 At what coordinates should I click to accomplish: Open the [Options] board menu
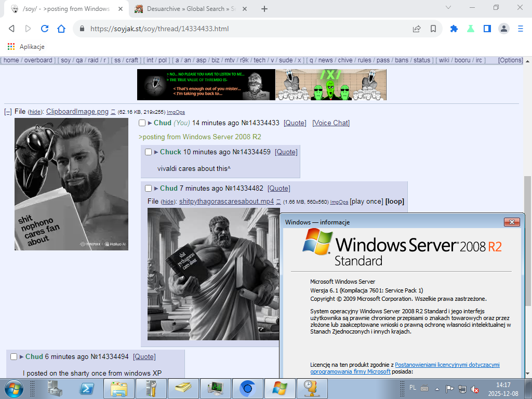point(510,60)
